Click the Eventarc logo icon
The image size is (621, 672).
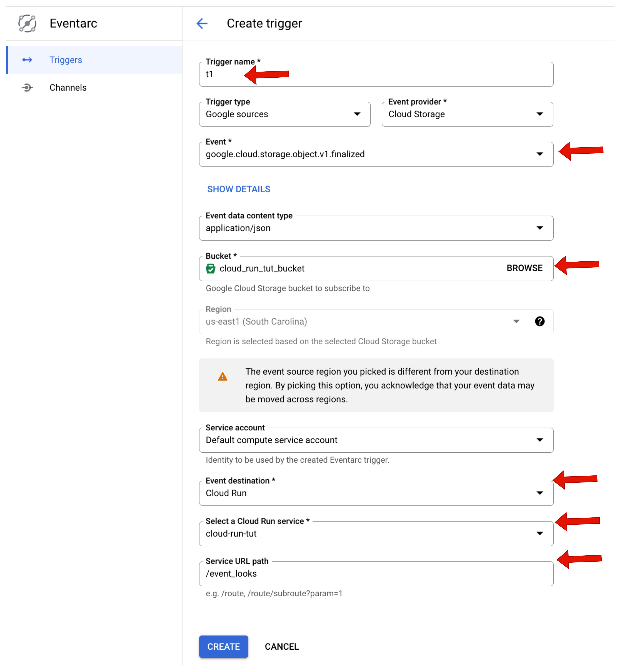(27, 23)
